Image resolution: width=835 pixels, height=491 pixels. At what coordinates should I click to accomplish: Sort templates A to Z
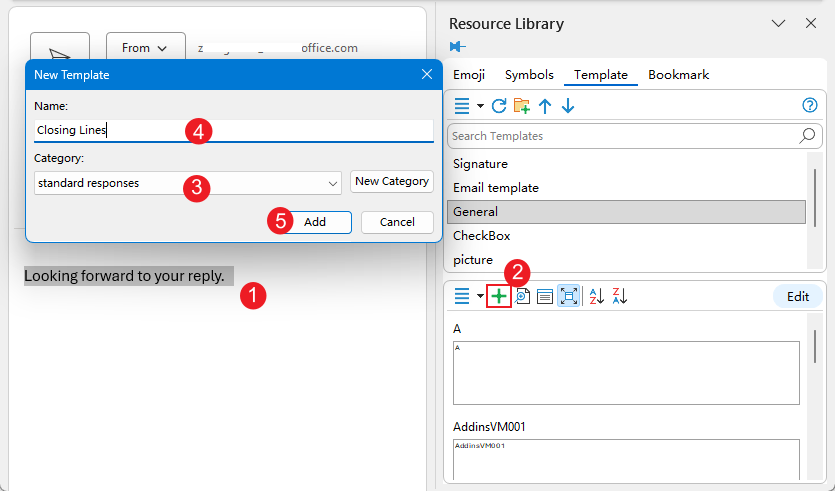coord(596,296)
